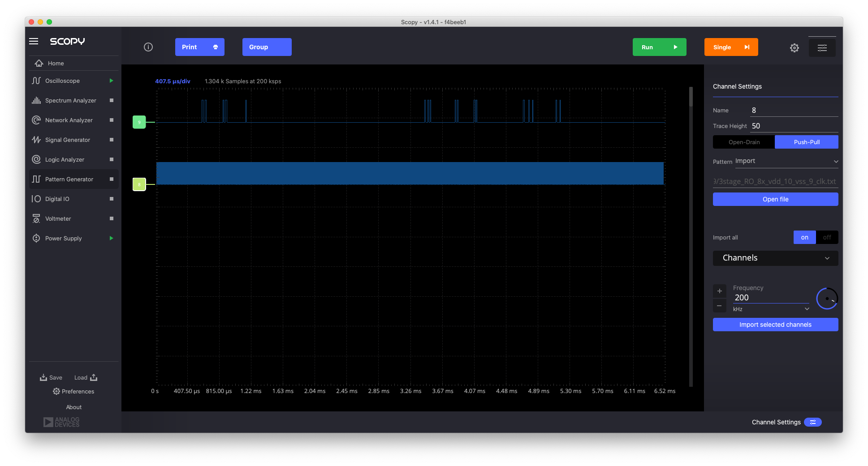Click the Digital IO icon
This screenshot has height=466, width=868.
point(36,199)
